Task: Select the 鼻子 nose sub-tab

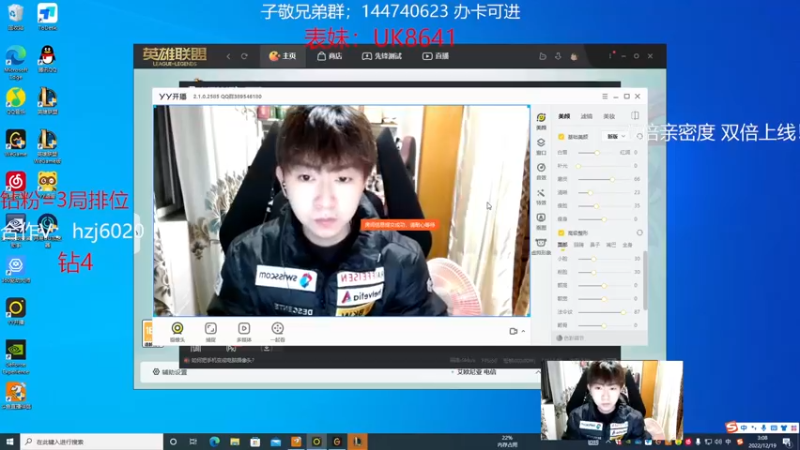Action: [x=595, y=245]
